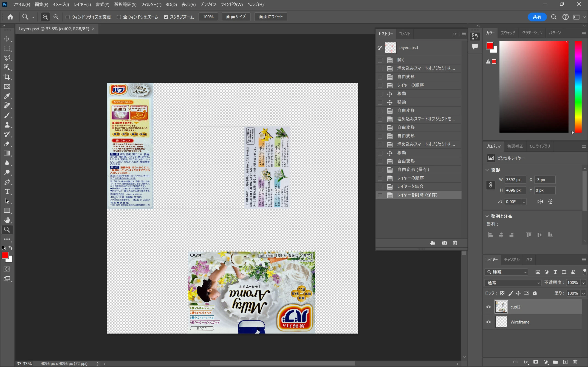The height and width of the screenshot is (367, 588).
Task: Switch to the チャンネル tab
Action: (x=512, y=259)
